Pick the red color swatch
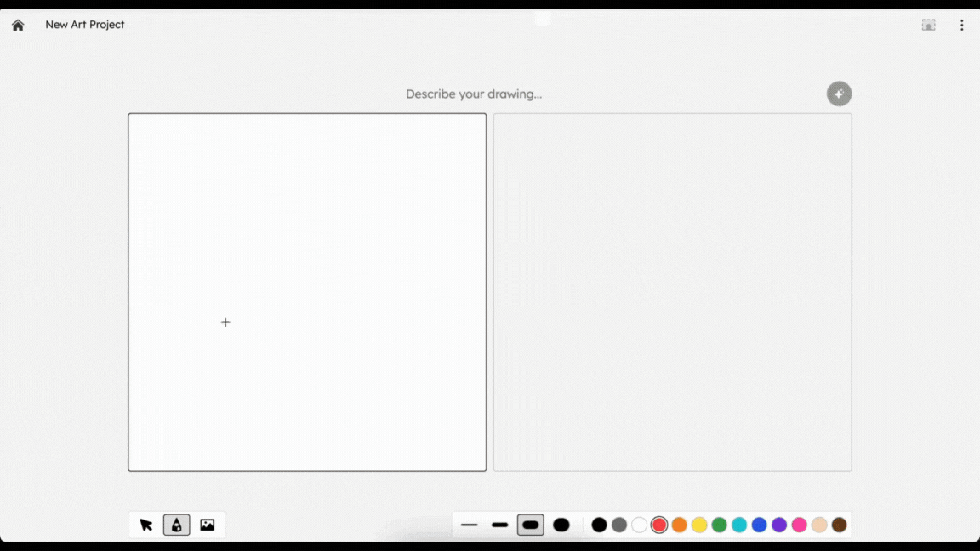This screenshot has width=980, height=551. click(659, 525)
